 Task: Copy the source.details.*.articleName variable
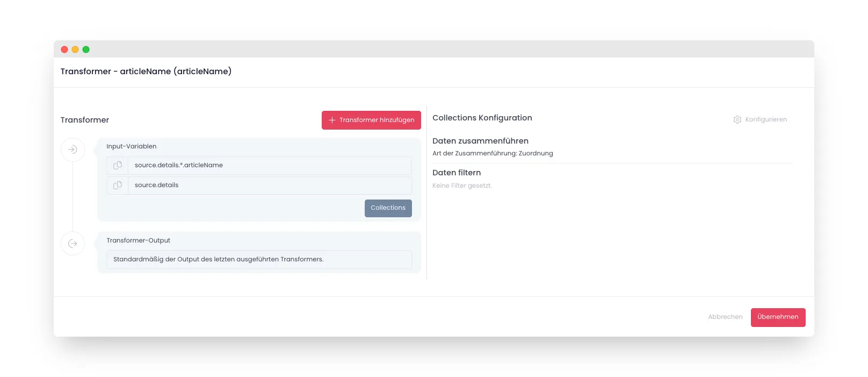click(118, 166)
